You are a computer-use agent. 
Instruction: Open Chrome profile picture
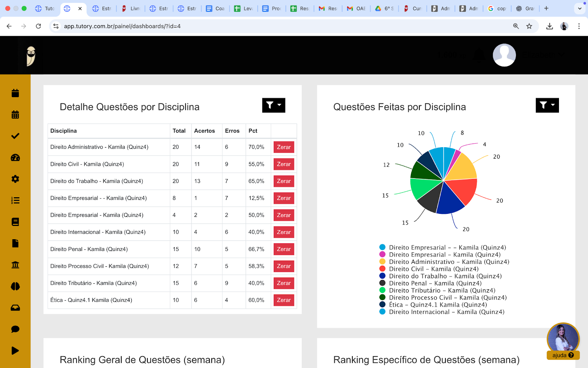pos(564,26)
